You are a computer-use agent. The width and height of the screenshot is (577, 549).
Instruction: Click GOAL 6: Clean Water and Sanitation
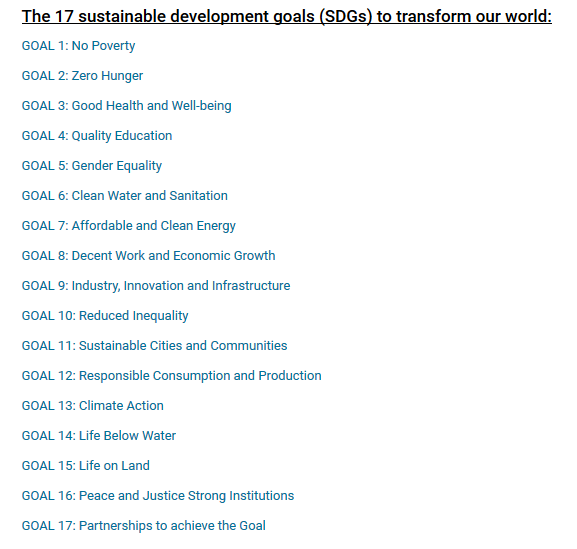coord(125,196)
